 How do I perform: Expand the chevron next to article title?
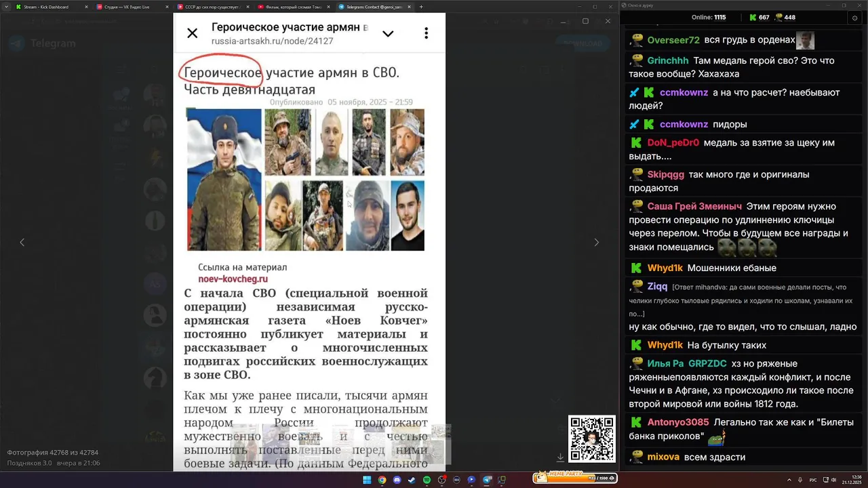(388, 34)
